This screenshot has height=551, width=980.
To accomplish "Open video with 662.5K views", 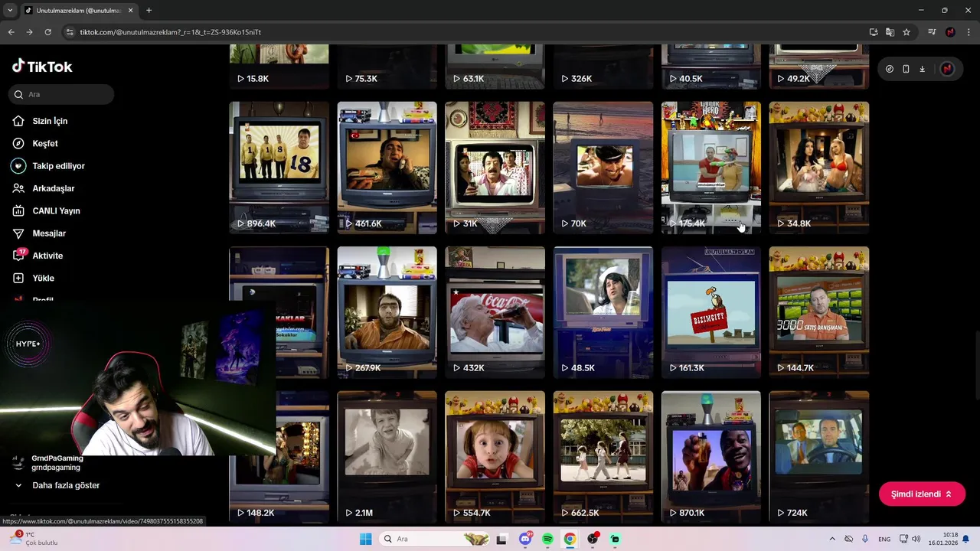I will pos(603,457).
